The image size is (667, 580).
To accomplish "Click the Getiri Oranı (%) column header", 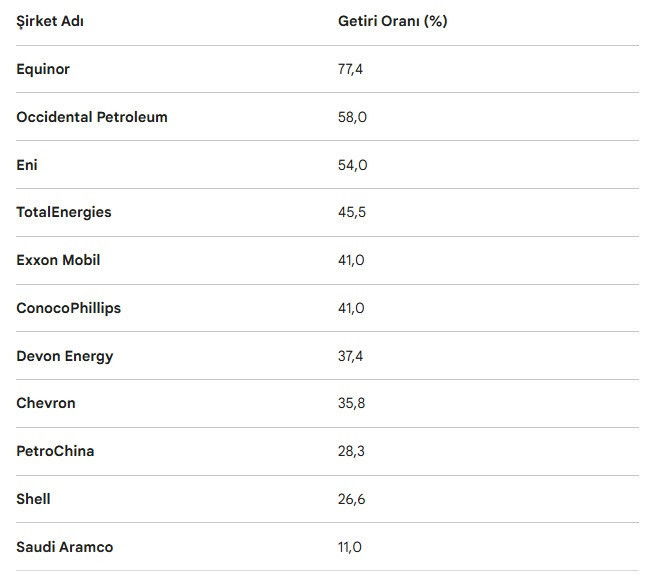I will 392,22.
